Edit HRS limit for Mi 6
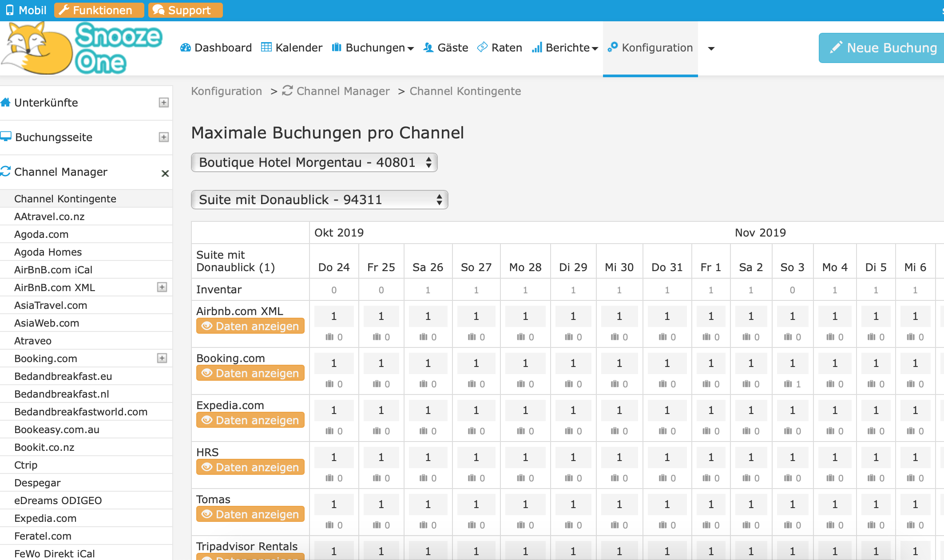 click(915, 457)
